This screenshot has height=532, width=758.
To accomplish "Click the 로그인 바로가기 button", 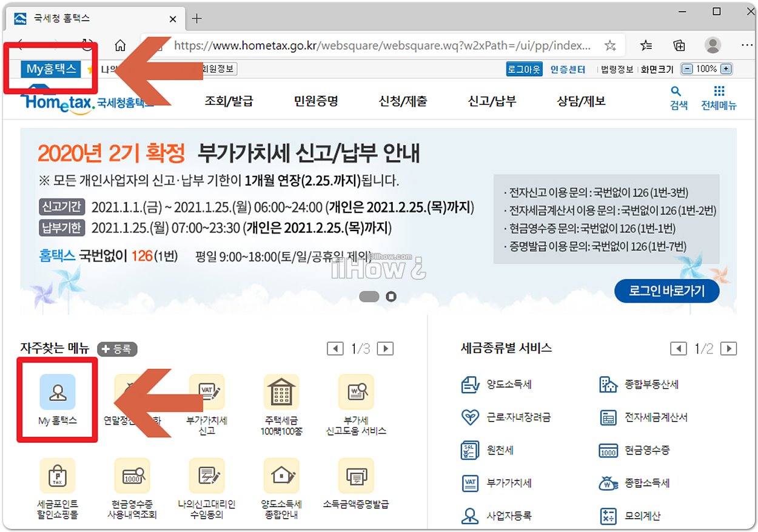I will (667, 291).
